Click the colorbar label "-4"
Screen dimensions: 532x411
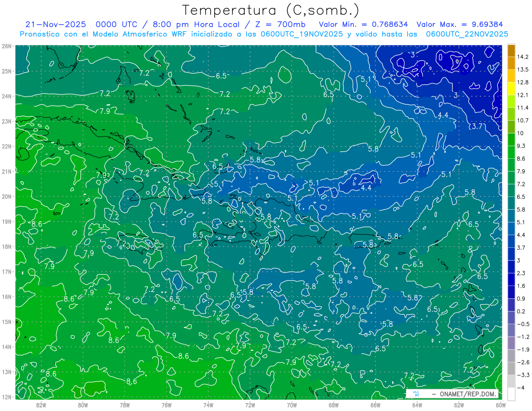pyautogui.click(x=521, y=388)
